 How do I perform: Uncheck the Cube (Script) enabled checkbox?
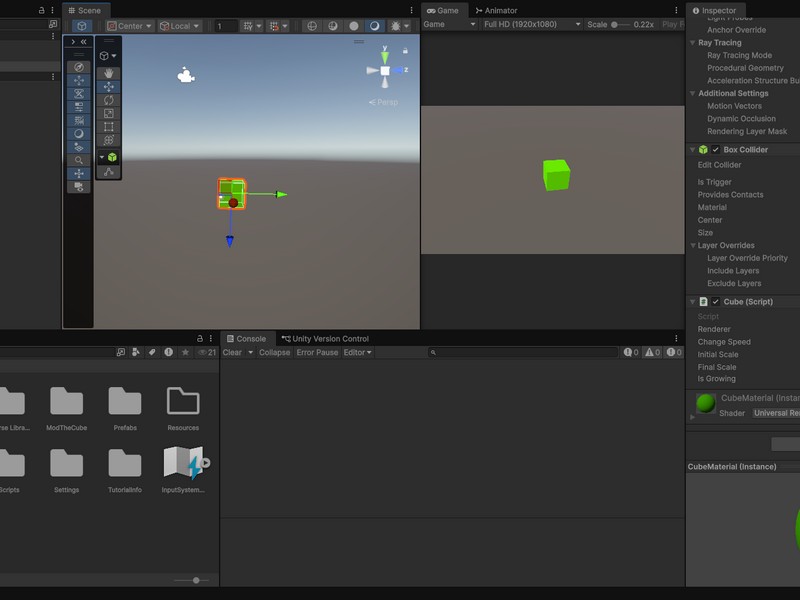[715, 302]
